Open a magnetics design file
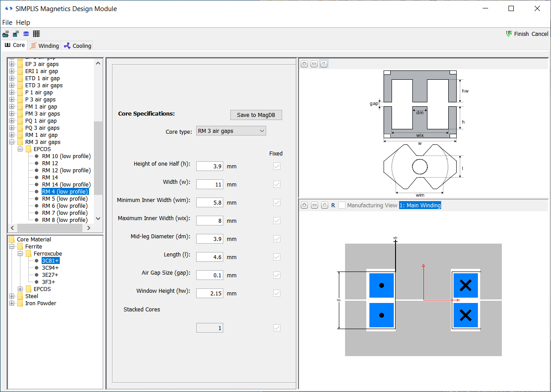The image size is (551, 392). (x=5, y=34)
